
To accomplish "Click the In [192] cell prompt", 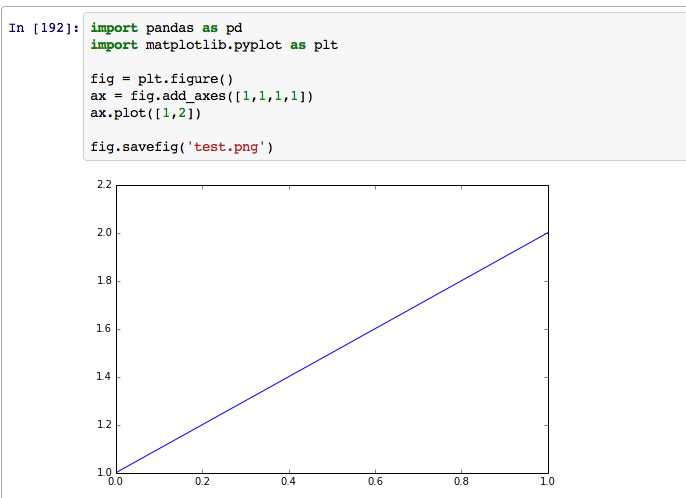I will click(44, 28).
